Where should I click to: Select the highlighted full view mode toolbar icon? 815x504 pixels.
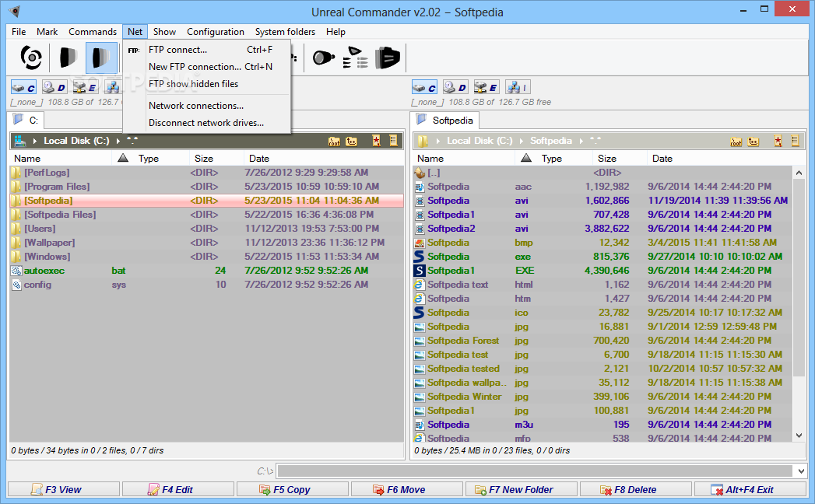pos(101,57)
